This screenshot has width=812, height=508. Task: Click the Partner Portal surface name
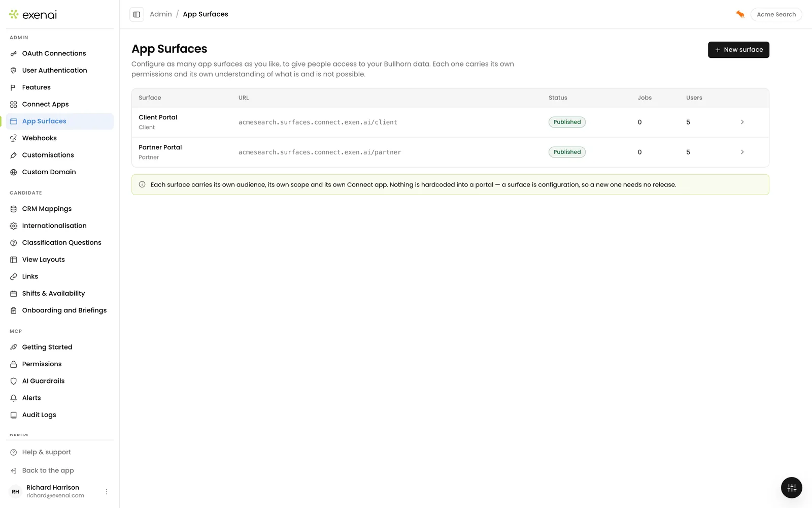coord(160,147)
